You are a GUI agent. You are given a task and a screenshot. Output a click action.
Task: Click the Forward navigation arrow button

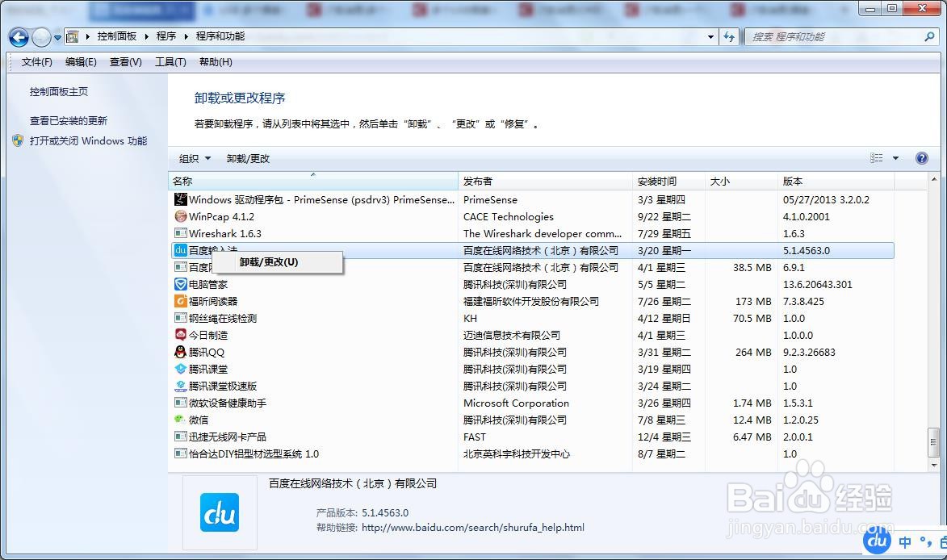(41, 37)
